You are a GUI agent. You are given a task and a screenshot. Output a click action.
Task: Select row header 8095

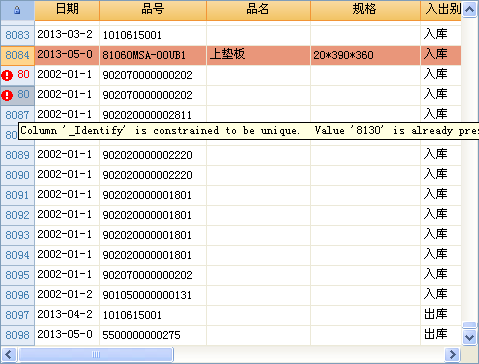pyautogui.click(x=17, y=275)
